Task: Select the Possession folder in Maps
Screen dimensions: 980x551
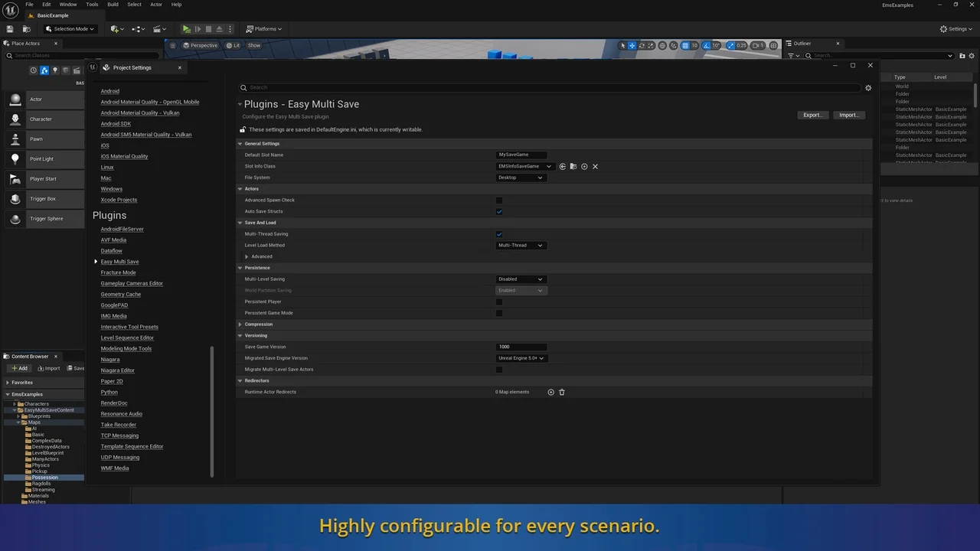Action: click(x=44, y=478)
